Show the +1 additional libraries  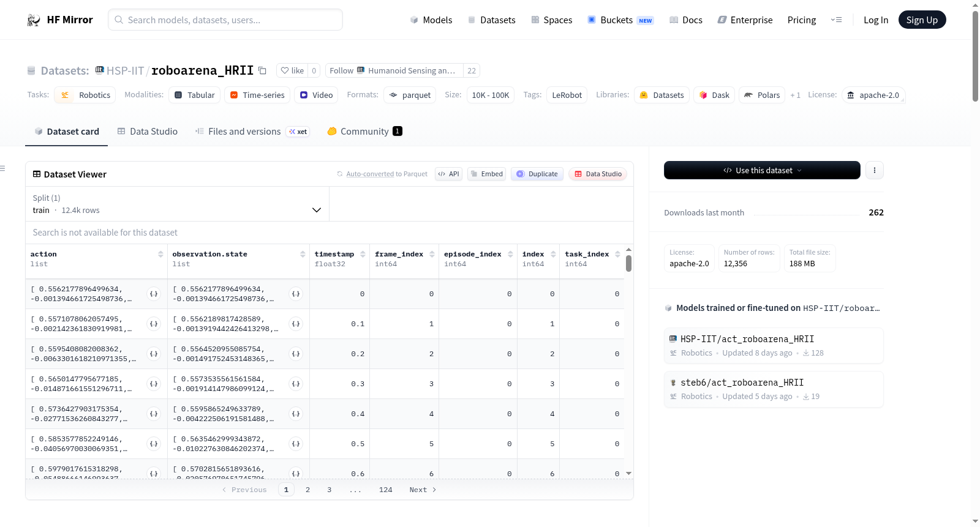pyautogui.click(x=795, y=95)
